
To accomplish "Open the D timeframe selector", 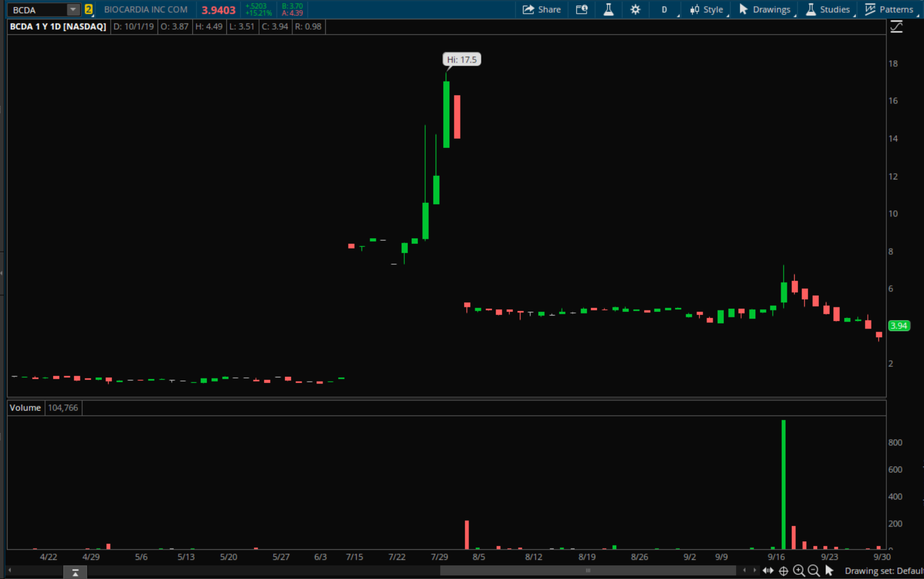I will (664, 9).
